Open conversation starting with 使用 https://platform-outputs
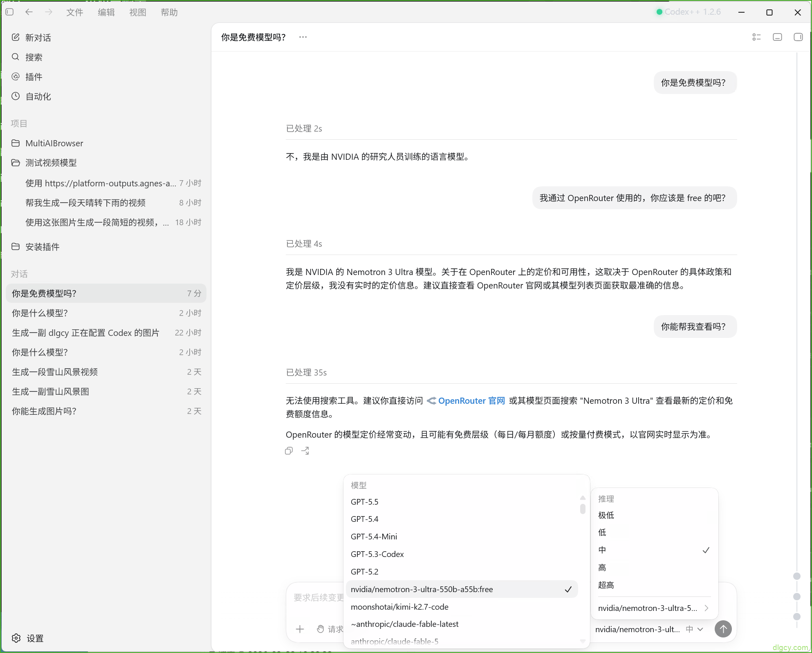The width and height of the screenshot is (812, 653). (x=106, y=183)
